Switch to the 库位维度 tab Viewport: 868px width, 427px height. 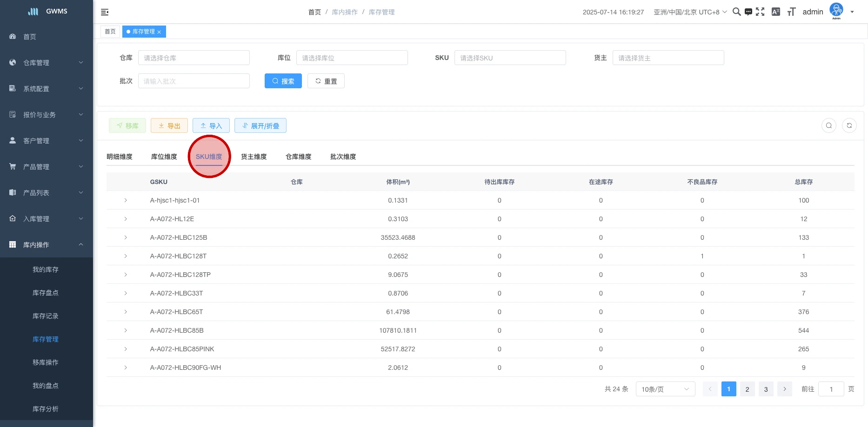click(164, 157)
